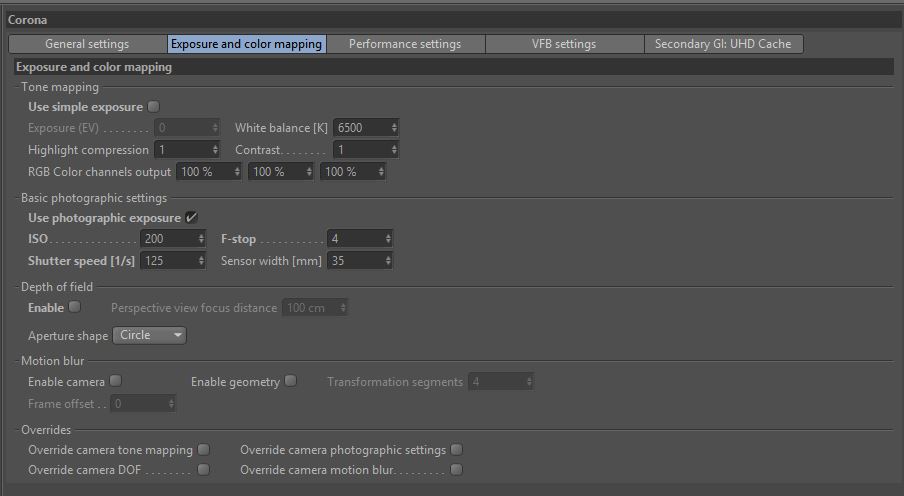The image size is (904, 496).
Task: Click the Highlight compression value field
Action: [181, 150]
